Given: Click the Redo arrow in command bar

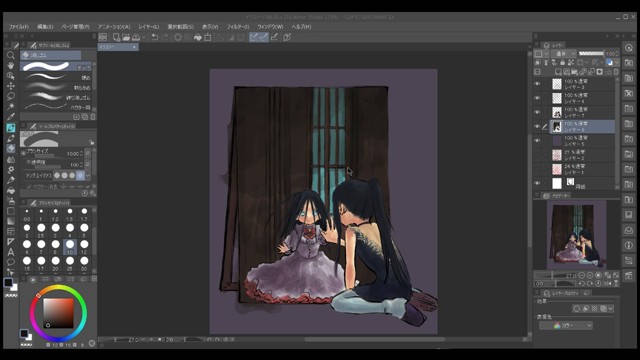Looking at the screenshot, I should (164, 37).
